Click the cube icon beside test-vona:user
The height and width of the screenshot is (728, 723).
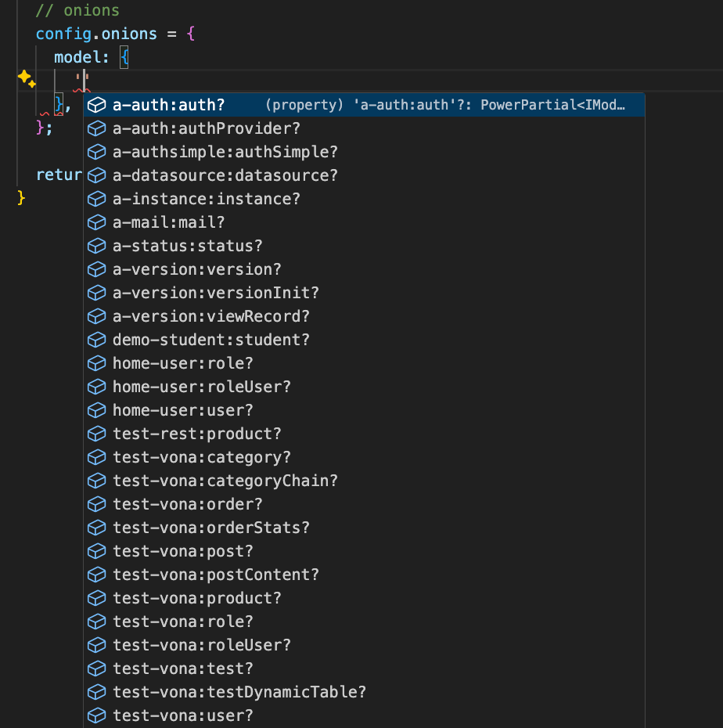click(96, 715)
